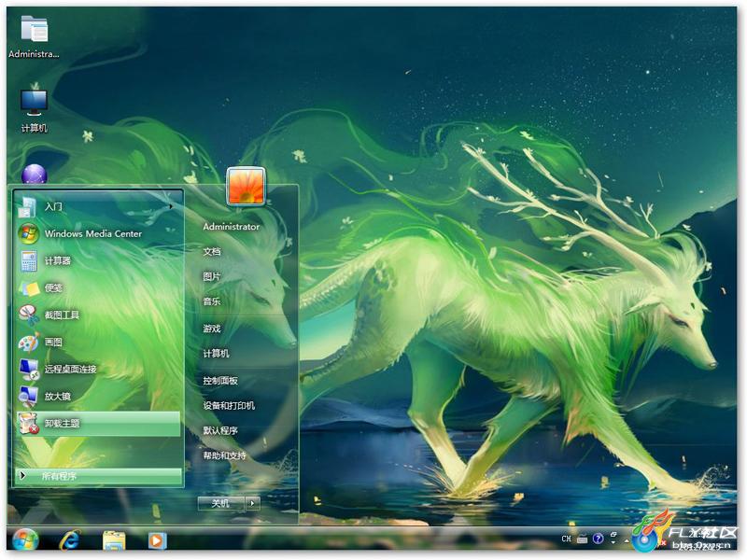The width and height of the screenshot is (747, 560).
Task: Launch 远程桌面连接 remote desktop
Action: click(x=98, y=369)
